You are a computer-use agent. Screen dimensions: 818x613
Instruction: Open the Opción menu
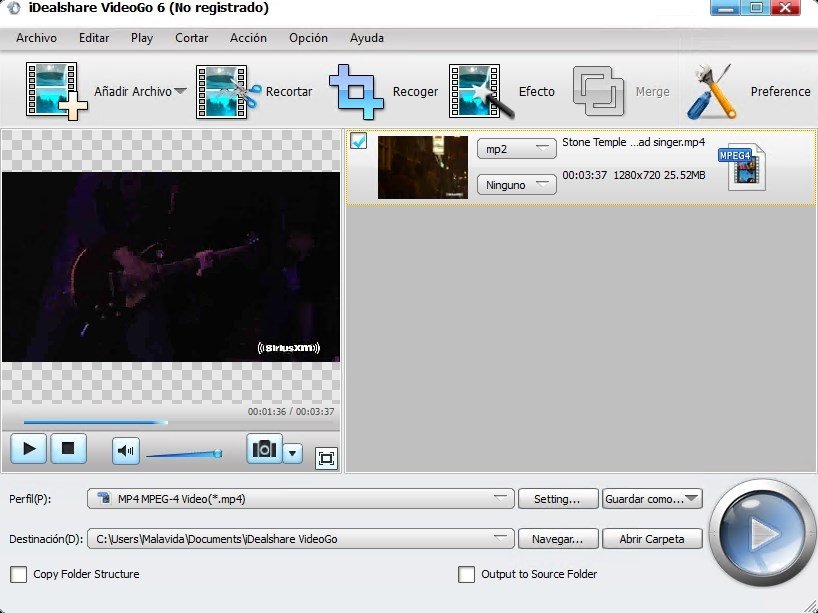tap(308, 38)
